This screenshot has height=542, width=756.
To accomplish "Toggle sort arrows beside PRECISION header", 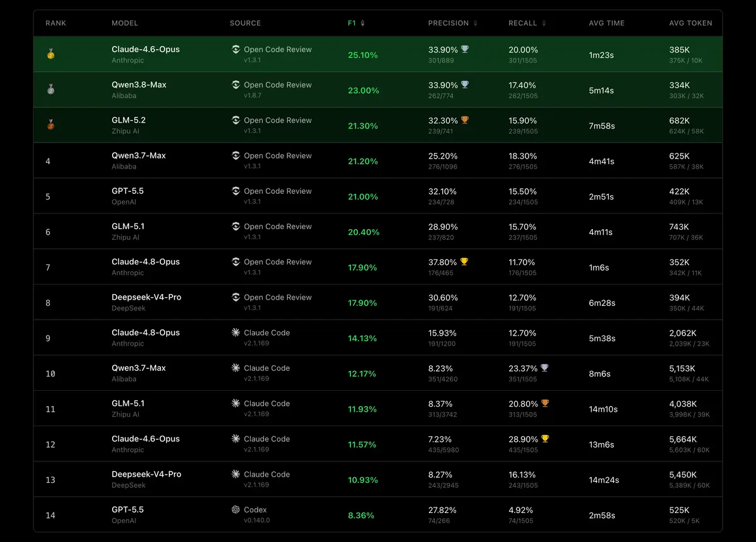I will pyautogui.click(x=476, y=23).
